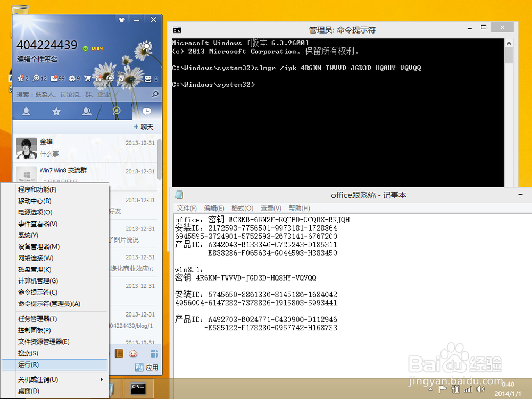The height and width of the screenshot is (399, 532).
Task: Select 桌面(D) from the menu
Action: pos(55,391)
